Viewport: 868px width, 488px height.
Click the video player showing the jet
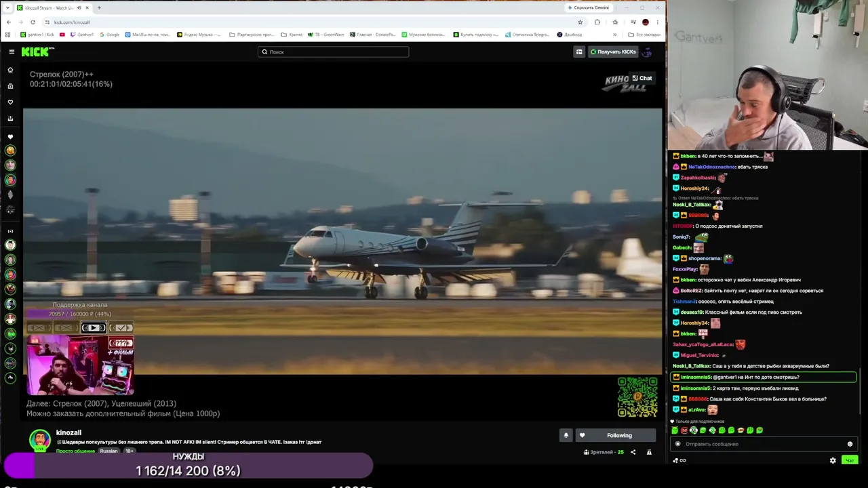(x=342, y=241)
